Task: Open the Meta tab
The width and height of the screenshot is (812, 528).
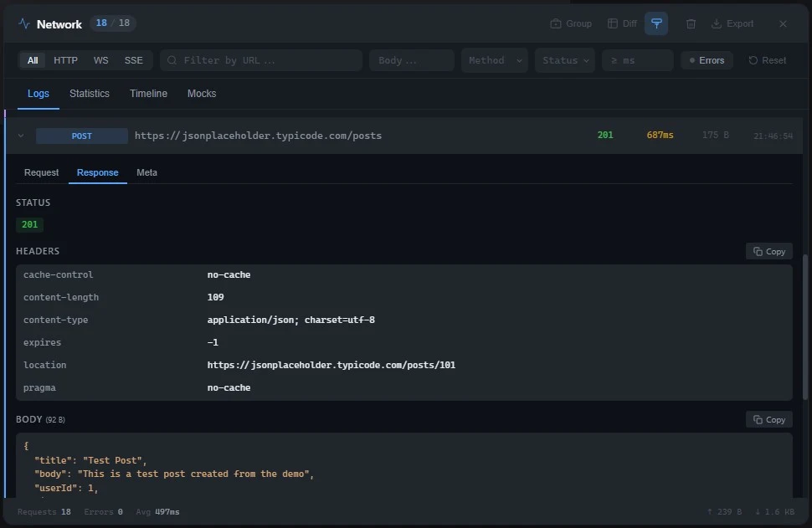Action: coord(147,173)
